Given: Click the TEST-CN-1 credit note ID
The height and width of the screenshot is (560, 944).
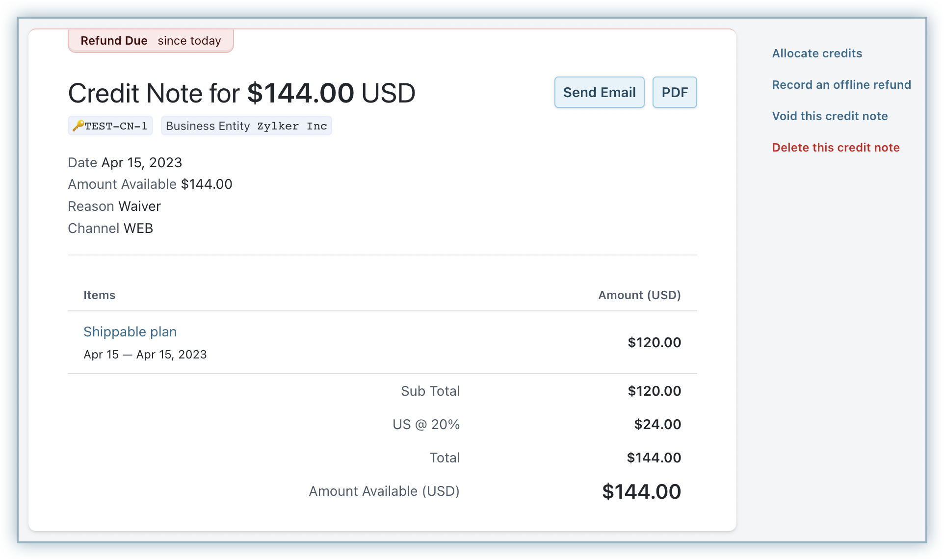Looking at the screenshot, I should point(116,126).
